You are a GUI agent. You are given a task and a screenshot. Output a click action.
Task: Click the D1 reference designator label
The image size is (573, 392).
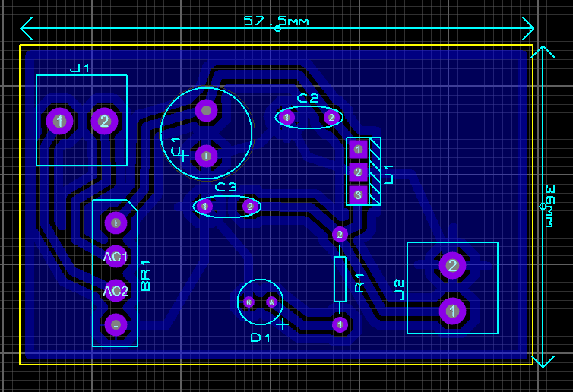261,337
